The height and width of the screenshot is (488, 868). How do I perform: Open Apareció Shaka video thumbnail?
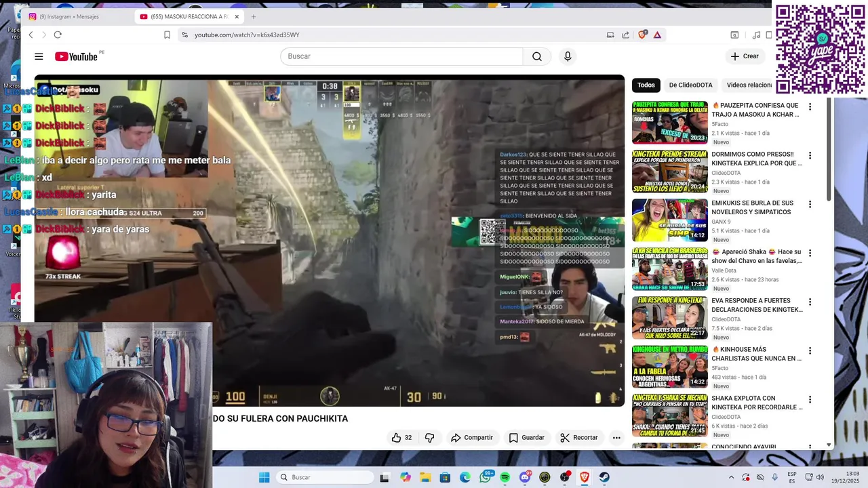(x=670, y=269)
